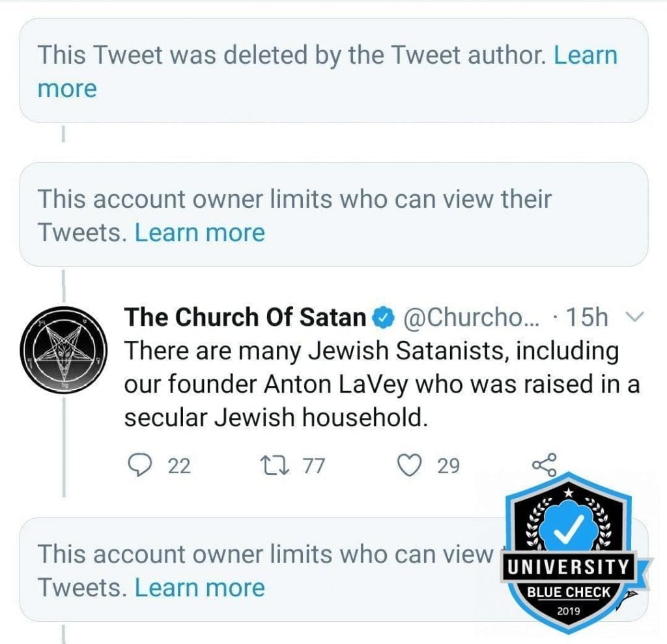This screenshot has width=667, height=644.
Task: Open Learn more in the bottom limited-account notice
Action: 199,588
